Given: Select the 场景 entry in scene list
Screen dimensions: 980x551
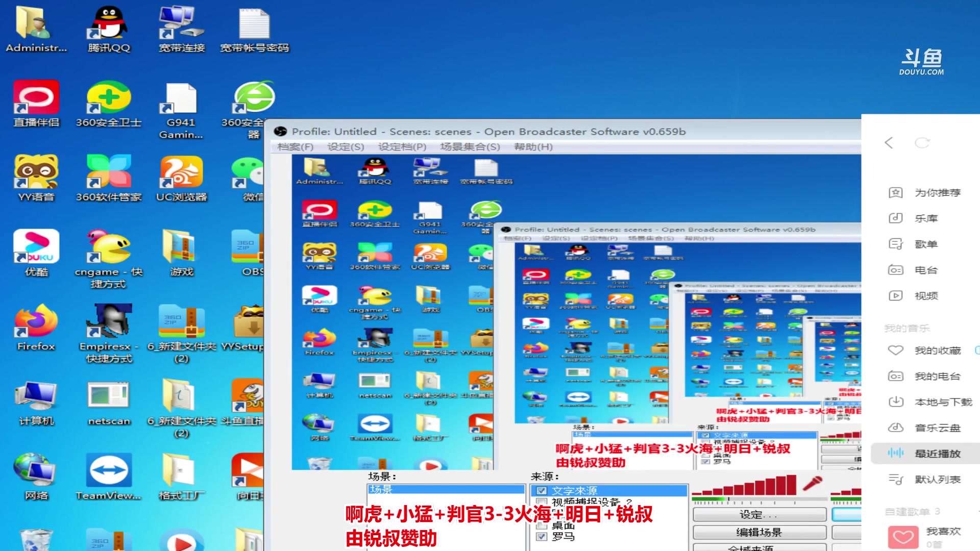Looking at the screenshot, I should [446, 489].
